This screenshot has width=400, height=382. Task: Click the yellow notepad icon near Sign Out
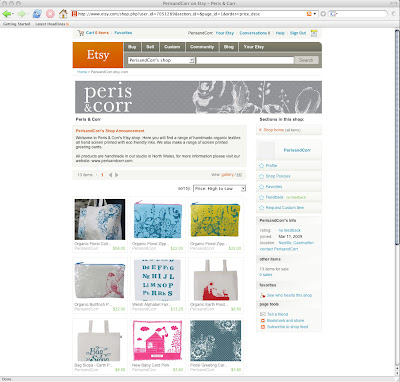point(314,33)
